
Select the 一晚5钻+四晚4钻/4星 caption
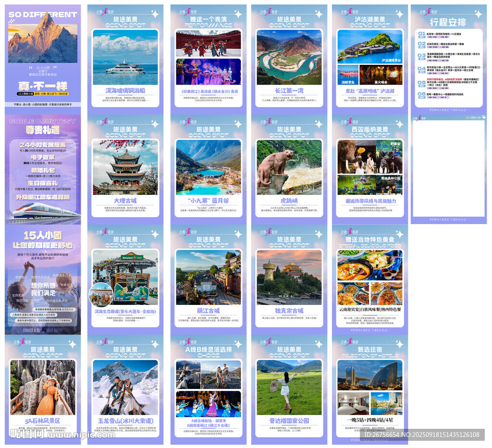pos(370,420)
